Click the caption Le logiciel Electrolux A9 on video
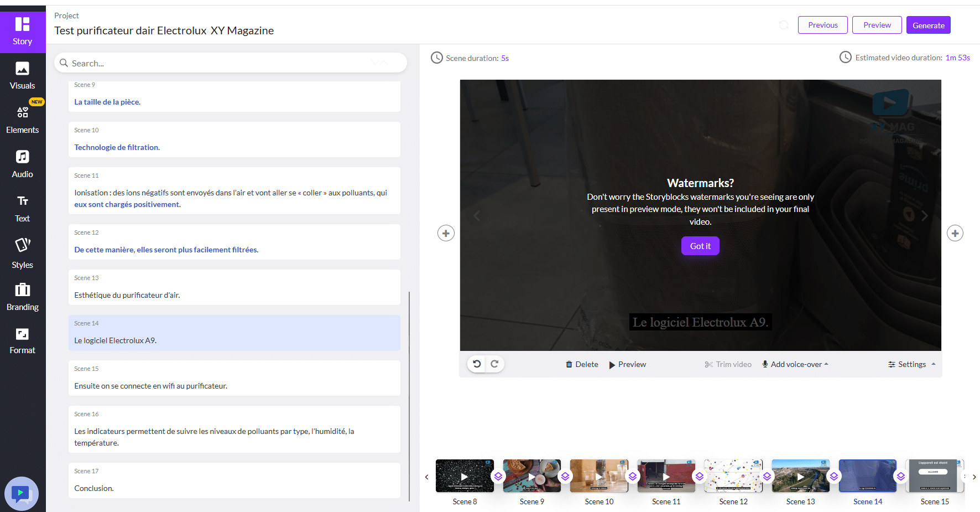The height and width of the screenshot is (512, 980). (700, 322)
